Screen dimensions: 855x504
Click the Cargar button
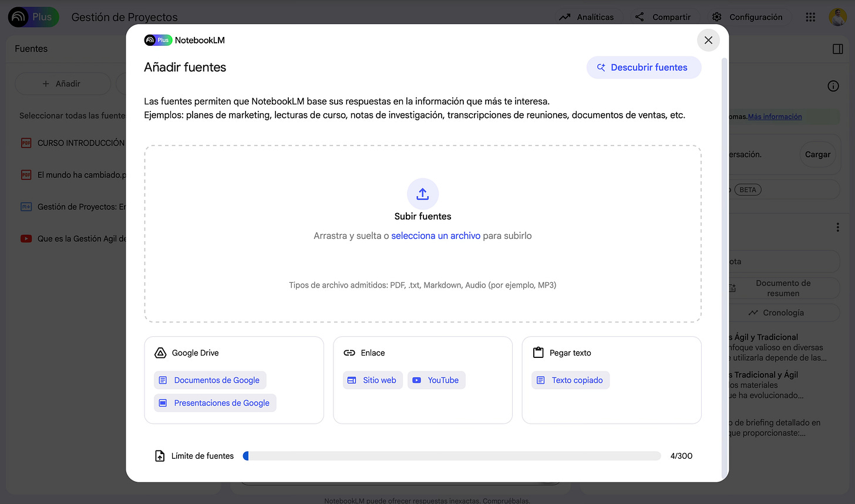(x=817, y=154)
